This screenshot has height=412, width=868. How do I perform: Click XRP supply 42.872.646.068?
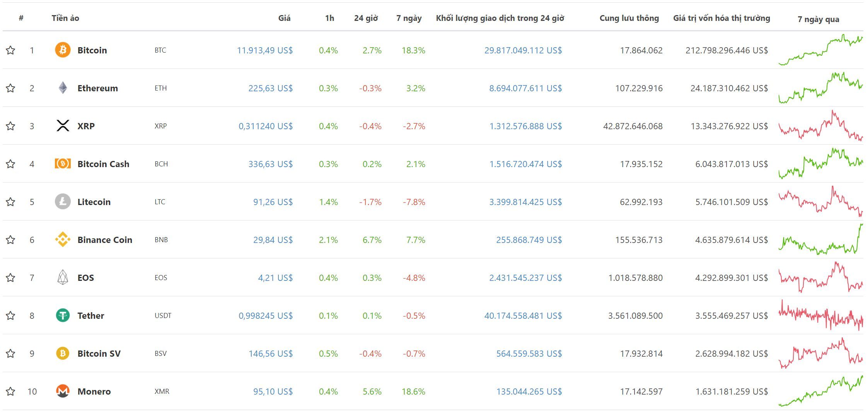633,126
